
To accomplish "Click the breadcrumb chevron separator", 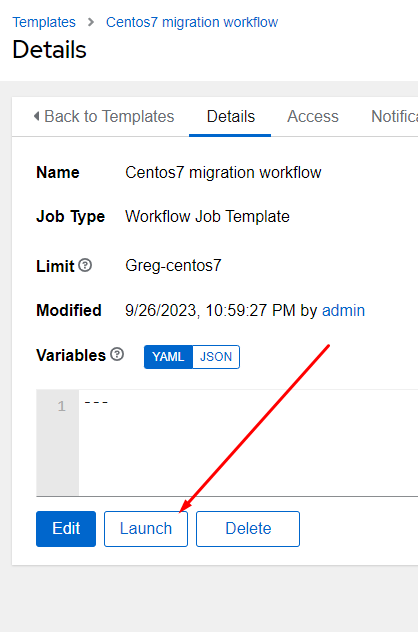I will (x=91, y=22).
